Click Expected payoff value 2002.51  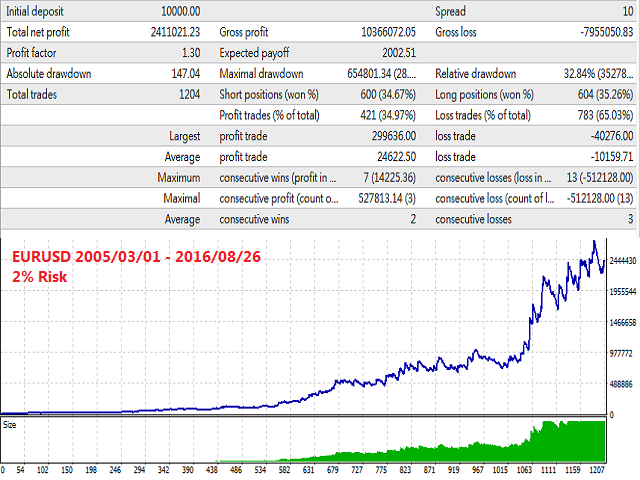tap(399, 53)
